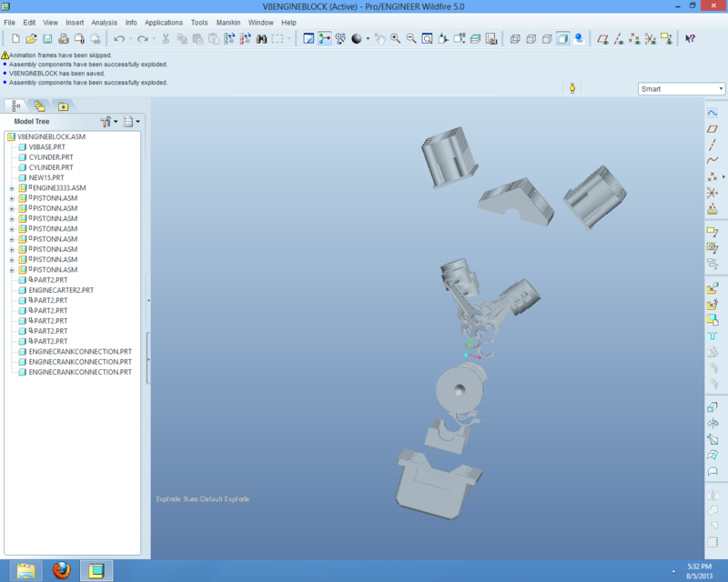Open the model tree Settings dropdown

click(107, 121)
